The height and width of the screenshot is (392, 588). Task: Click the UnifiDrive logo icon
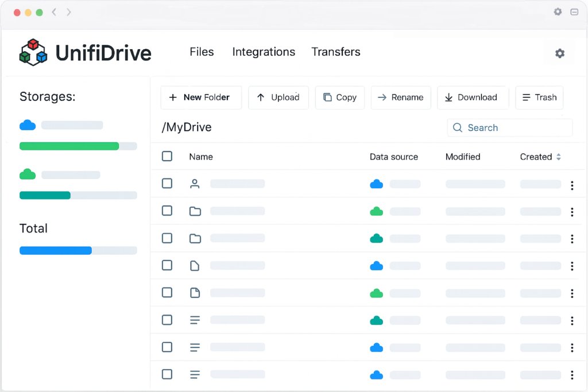click(x=33, y=52)
